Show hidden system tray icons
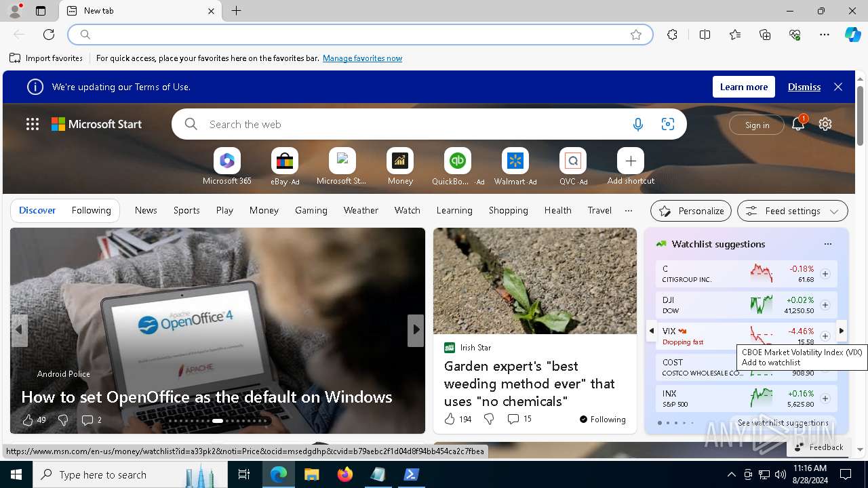 click(x=731, y=474)
